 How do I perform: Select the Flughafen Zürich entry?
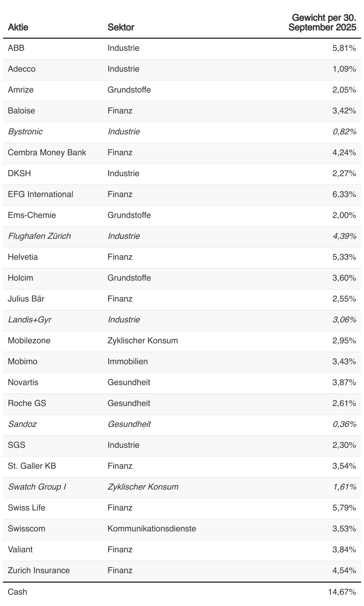click(x=39, y=236)
